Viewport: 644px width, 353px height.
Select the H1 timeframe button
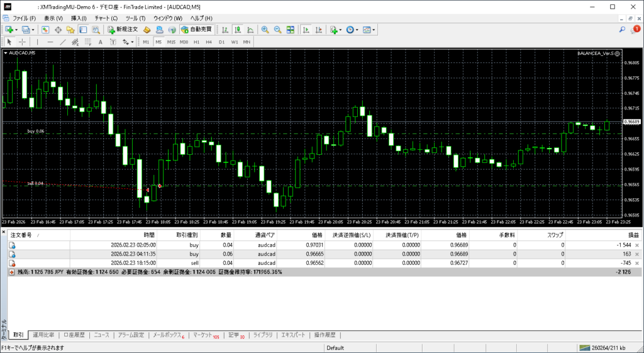click(196, 42)
